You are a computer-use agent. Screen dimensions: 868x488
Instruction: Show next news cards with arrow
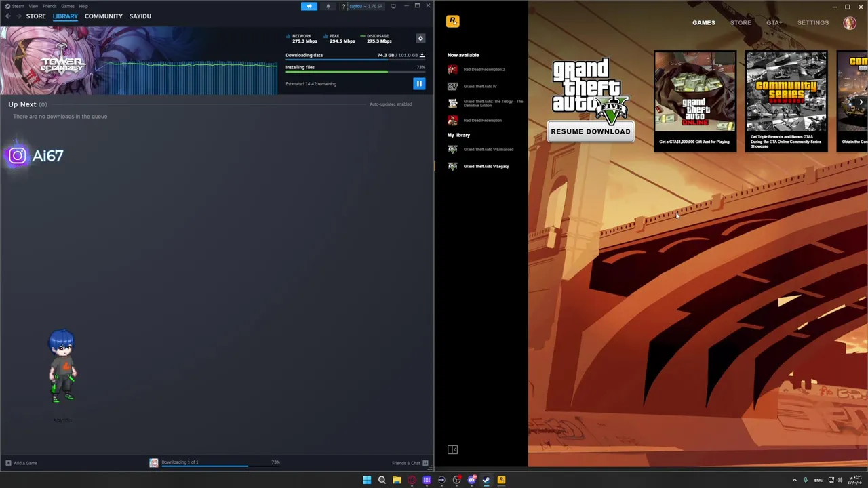coord(861,102)
